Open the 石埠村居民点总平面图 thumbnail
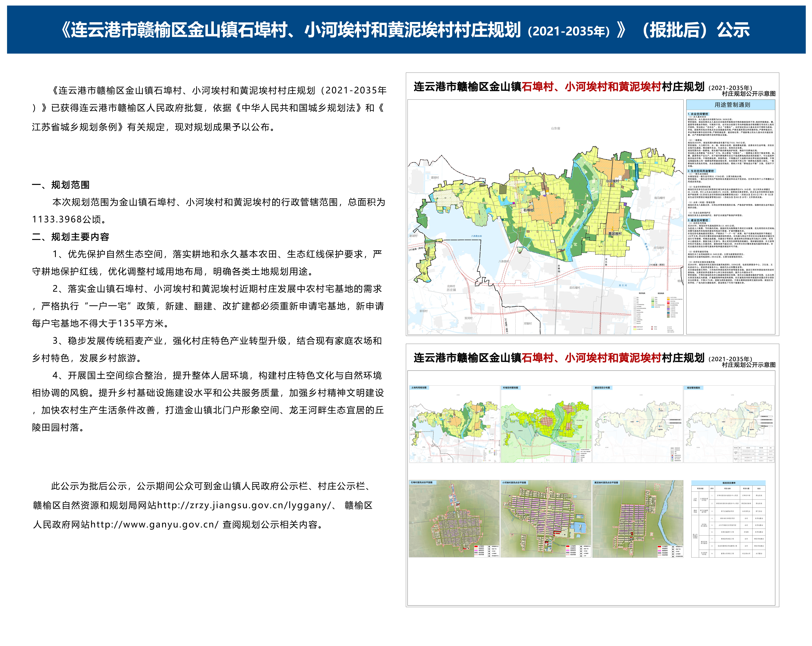The width and height of the screenshot is (812, 646). (x=454, y=519)
